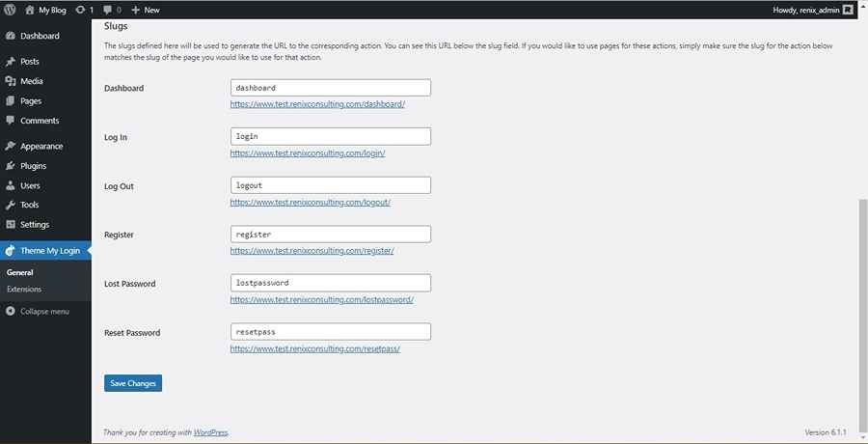The width and height of the screenshot is (868, 444).
Task: Click the Tools wrench icon
Action: pos(10,205)
